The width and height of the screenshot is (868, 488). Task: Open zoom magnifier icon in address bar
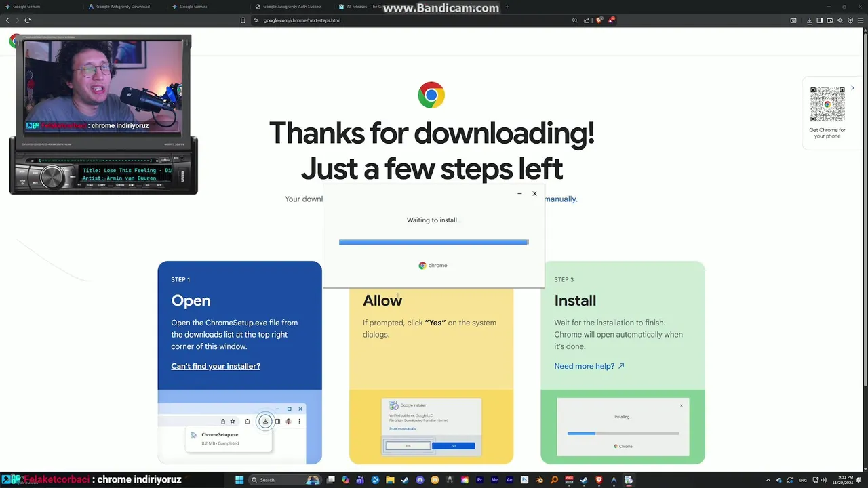point(575,20)
